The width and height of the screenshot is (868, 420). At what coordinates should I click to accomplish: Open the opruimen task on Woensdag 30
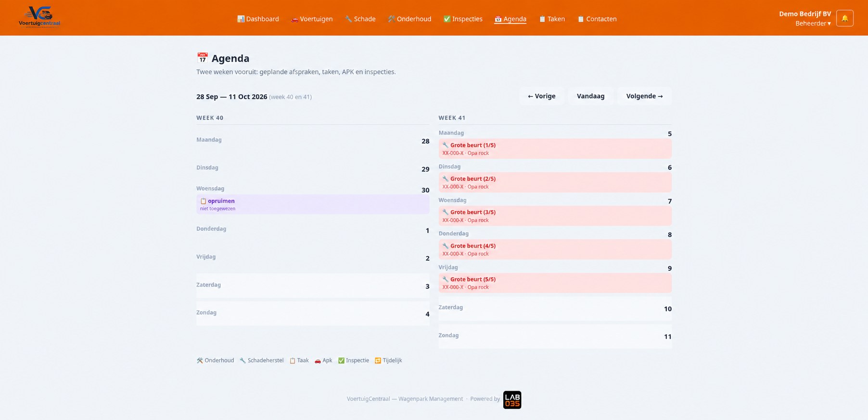(x=313, y=204)
